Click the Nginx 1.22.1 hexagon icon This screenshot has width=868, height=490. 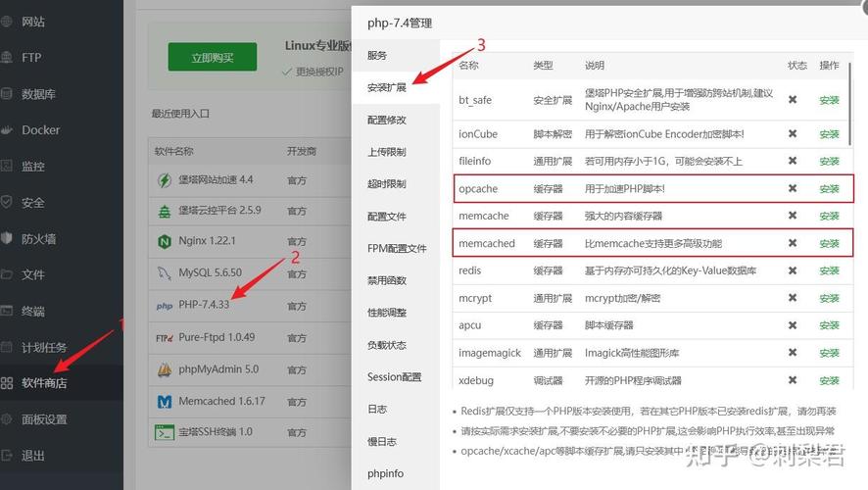[165, 241]
